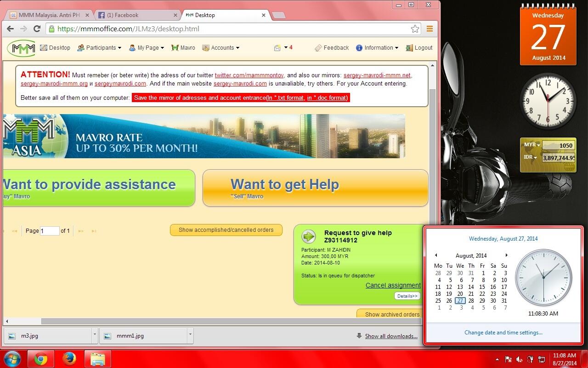Expand options arrow for m3.jpg download
Screen dimensions: 588x368
click(95, 336)
